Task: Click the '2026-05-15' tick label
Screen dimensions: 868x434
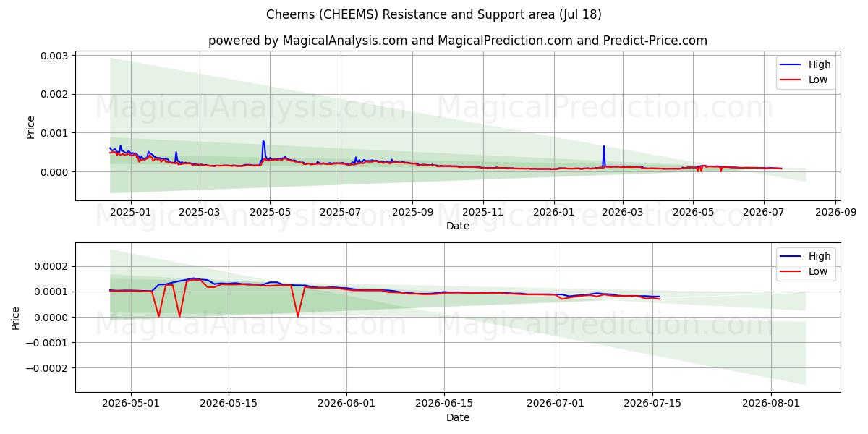Action: pyautogui.click(x=229, y=404)
